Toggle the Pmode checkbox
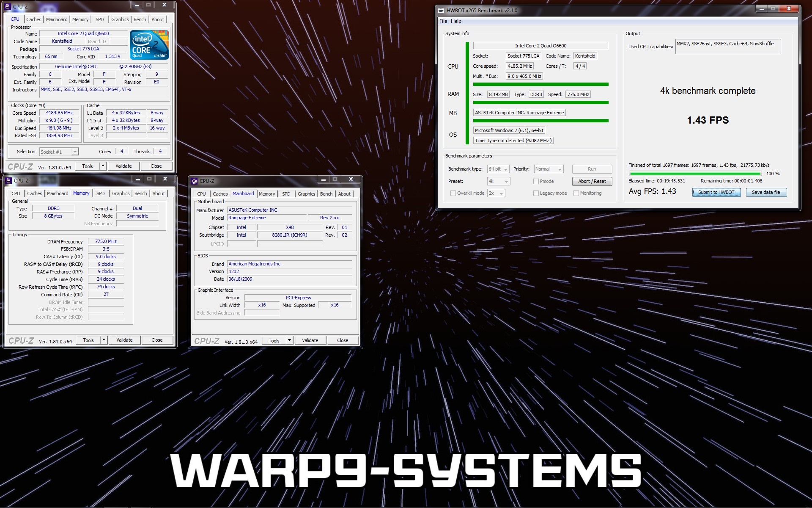 tap(536, 182)
